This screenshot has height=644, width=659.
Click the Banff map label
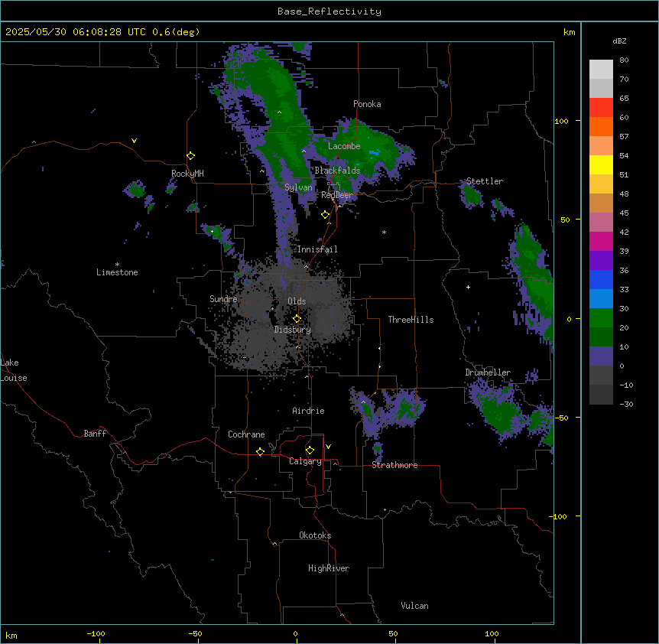pos(95,434)
